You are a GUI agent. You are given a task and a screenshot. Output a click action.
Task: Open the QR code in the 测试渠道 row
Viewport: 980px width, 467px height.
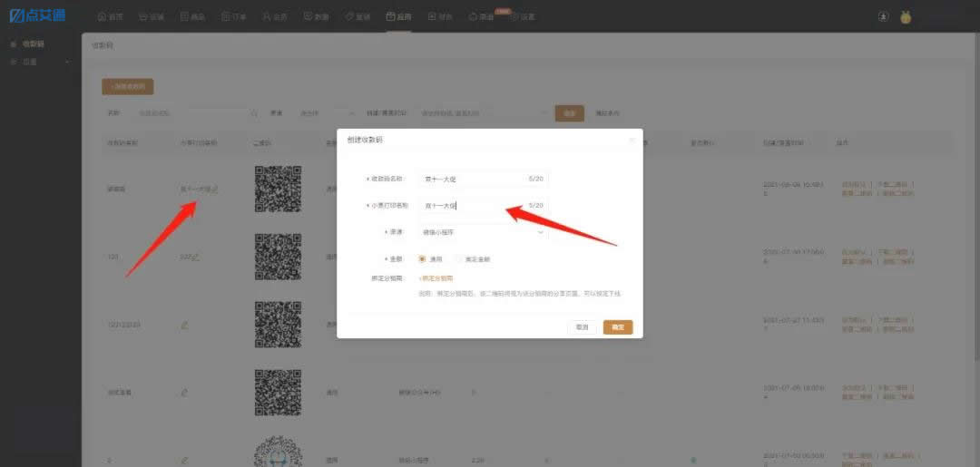pos(279,392)
